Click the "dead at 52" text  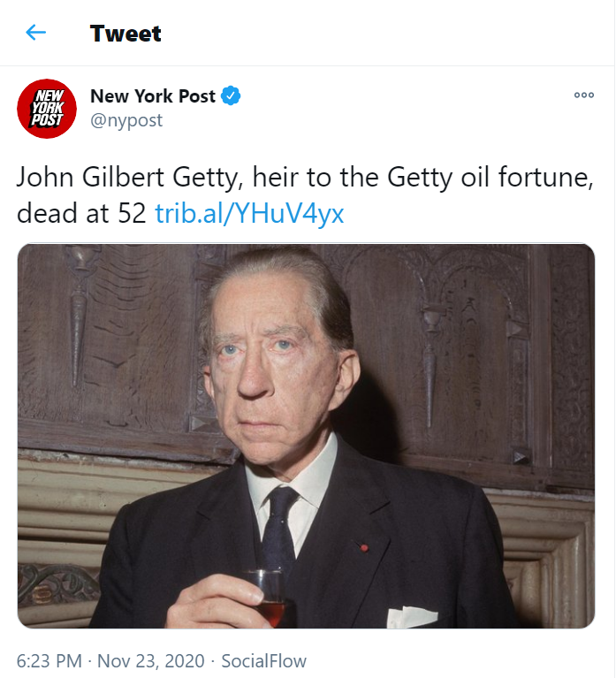(81, 213)
